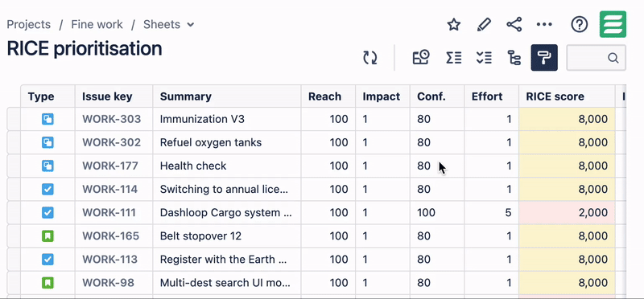Click the Reach column header

(328, 96)
